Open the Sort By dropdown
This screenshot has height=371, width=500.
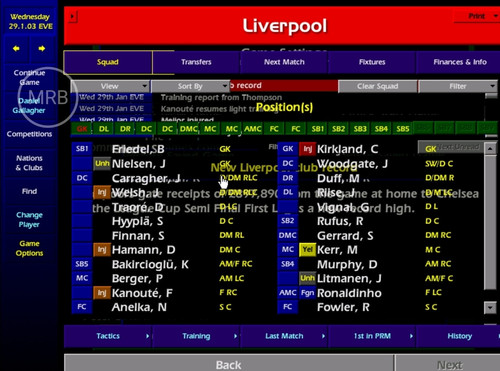pos(190,86)
